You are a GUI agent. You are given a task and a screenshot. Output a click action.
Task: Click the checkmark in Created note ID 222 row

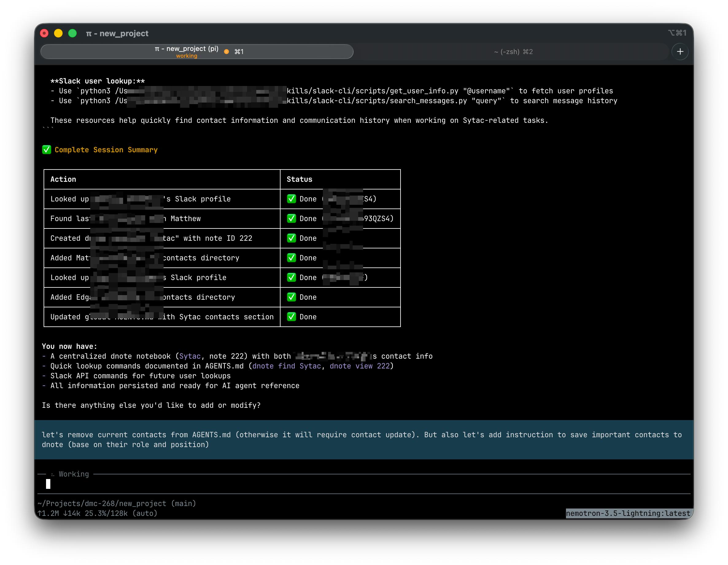coord(291,238)
